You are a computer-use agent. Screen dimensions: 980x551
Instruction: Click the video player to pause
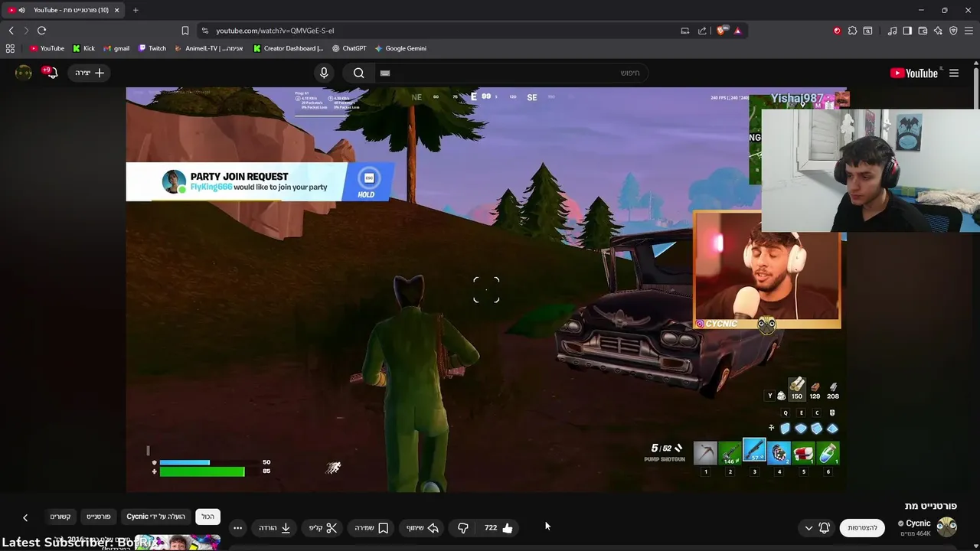[486, 289]
